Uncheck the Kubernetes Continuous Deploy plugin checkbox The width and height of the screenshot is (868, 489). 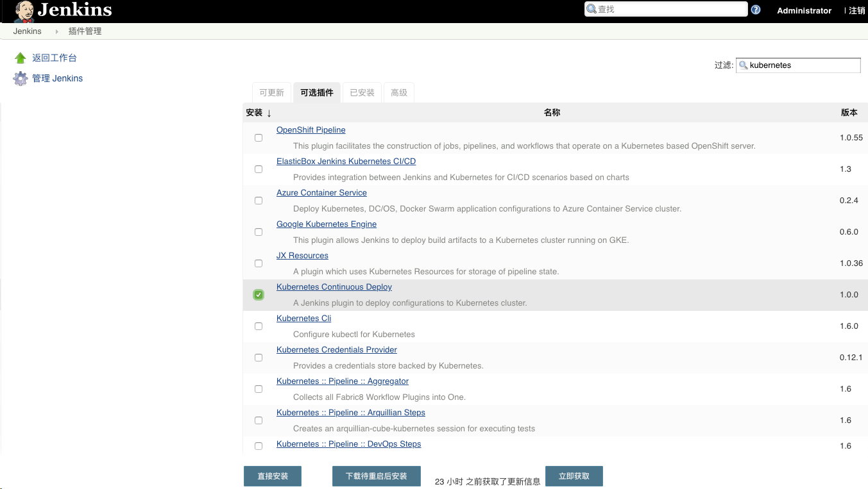point(259,294)
